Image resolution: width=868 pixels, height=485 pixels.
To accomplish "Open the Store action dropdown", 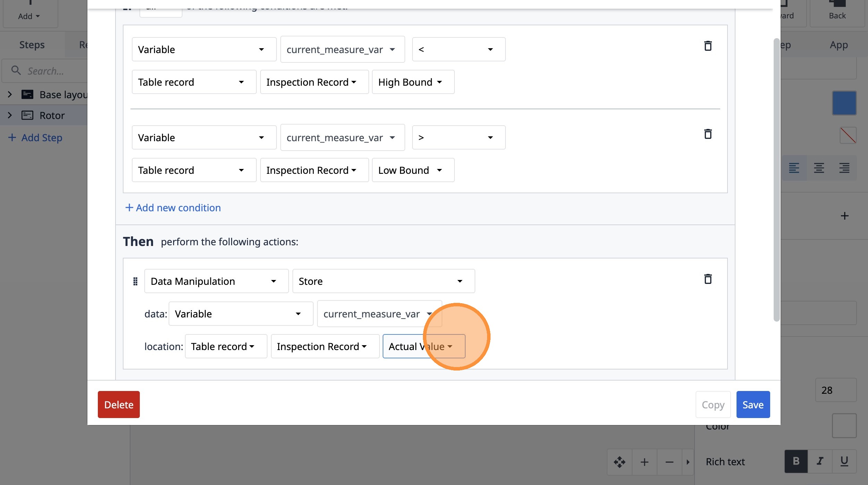I will point(383,281).
